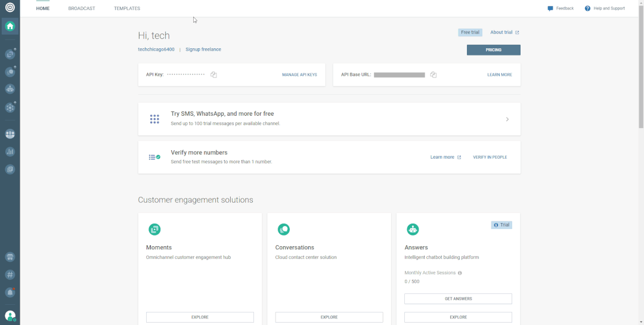Click Manage API Keys link
The image size is (644, 325).
tap(299, 75)
